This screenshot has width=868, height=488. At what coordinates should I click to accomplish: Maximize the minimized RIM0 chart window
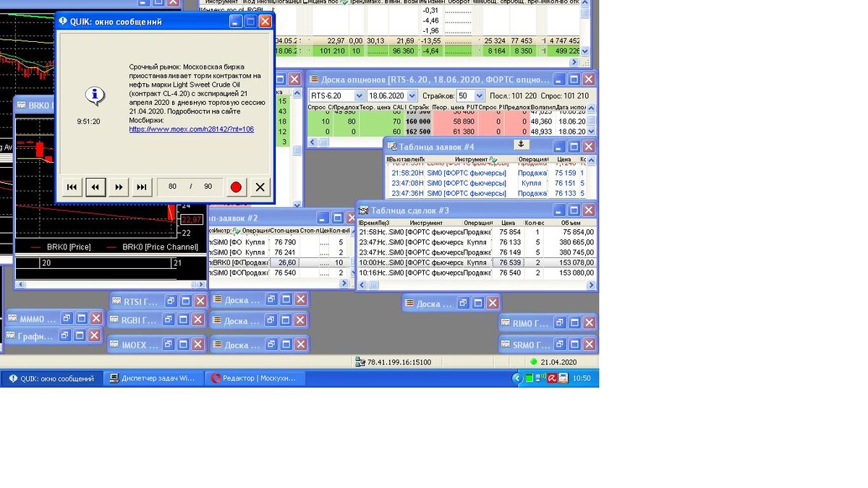(x=574, y=323)
